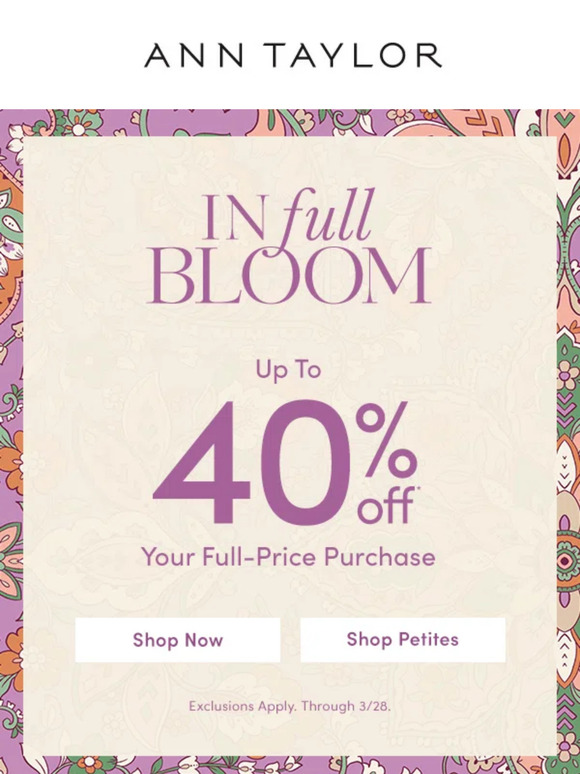
Task: Click the right border's round green medallion
Action: (x=569, y=560)
